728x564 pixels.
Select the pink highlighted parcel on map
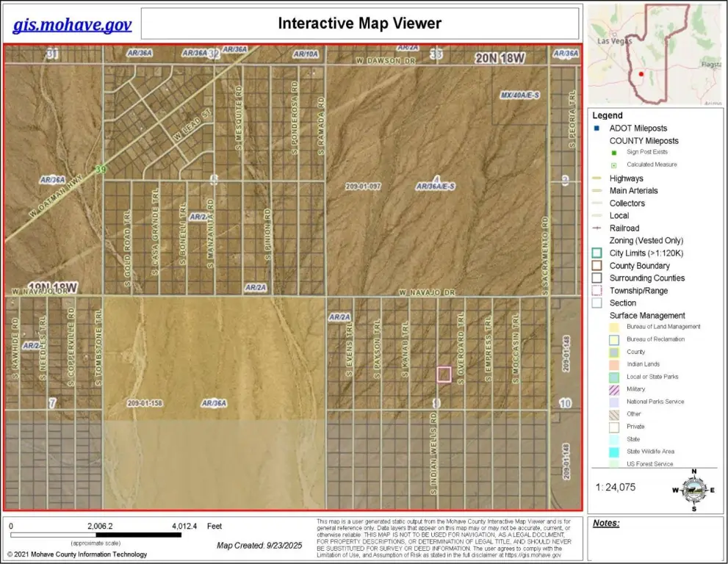point(444,375)
